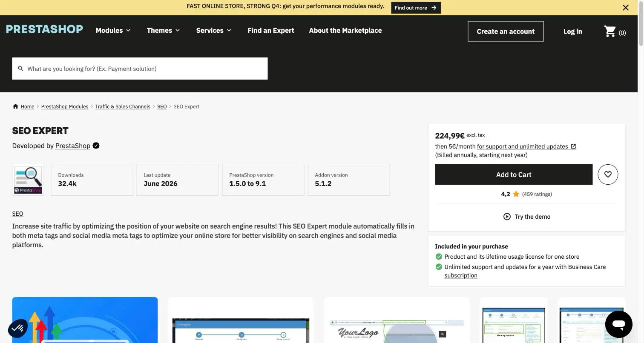Click Log in
Screen dimensions: 644x343
(x=572, y=31)
